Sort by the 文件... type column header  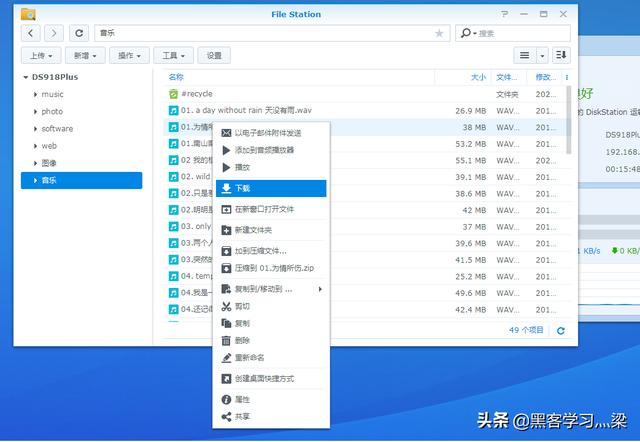[x=507, y=77]
